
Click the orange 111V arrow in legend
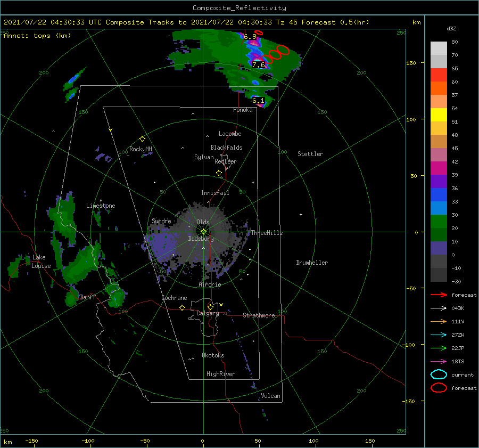(x=439, y=321)
